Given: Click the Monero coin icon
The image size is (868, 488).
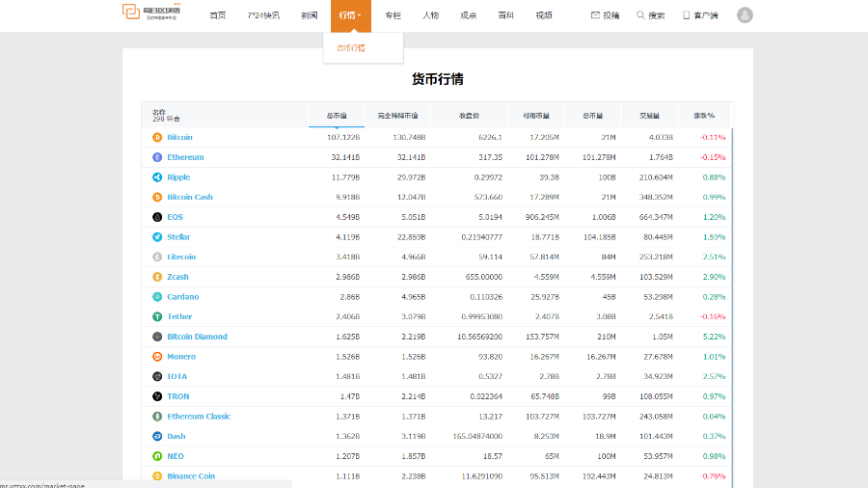Looking at the screenshot, I should pyautogui.click(x=157, y=357).
